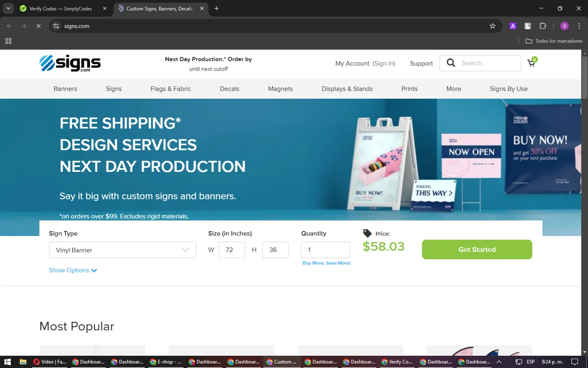Open File Explorer from the taskbar
Viewport: 588px width, 368px height.
(x=23, y=362)
